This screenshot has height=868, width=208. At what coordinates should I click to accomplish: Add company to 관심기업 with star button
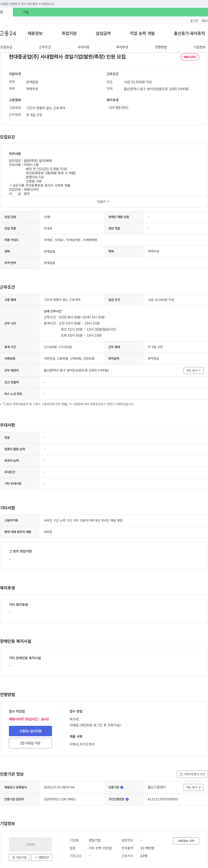(19, 857)
